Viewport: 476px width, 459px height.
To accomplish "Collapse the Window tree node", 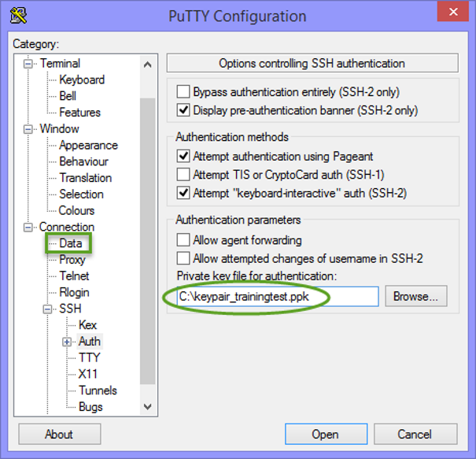I will (28, 129).
